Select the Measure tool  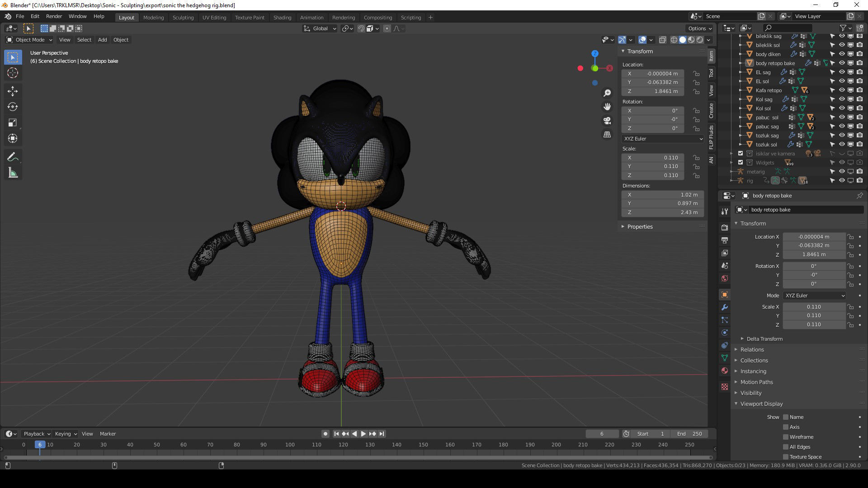pos(13,173)
